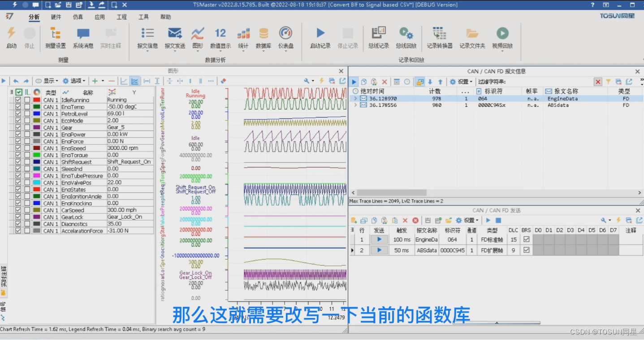Launch 视频回放 video playback
The width and height of the screenshot is (644, 340).
(x=502, y=38)
